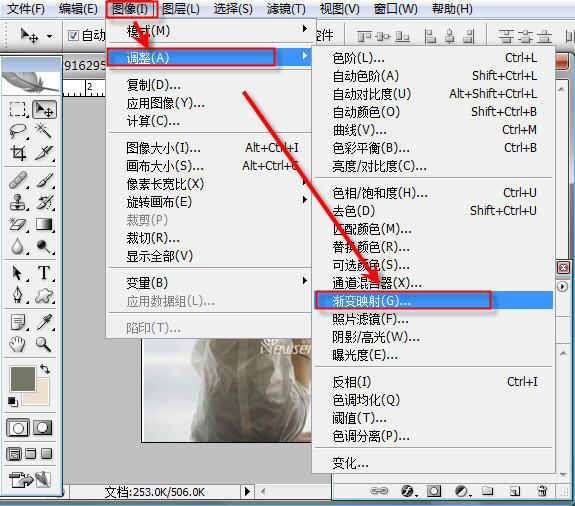This screenshot has height=506, width=575.
Task: Add layer mask icon
Action: coord(434,491)
